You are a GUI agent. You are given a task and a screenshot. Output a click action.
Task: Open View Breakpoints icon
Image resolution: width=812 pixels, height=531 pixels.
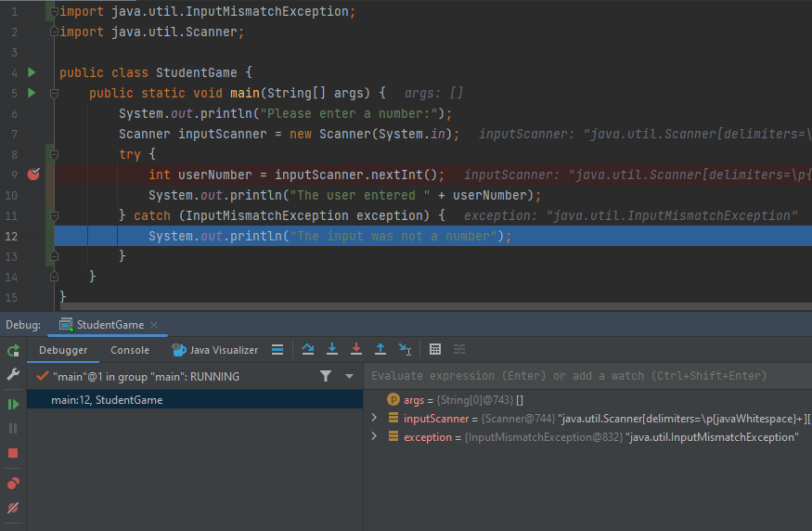tap(13, 484)
